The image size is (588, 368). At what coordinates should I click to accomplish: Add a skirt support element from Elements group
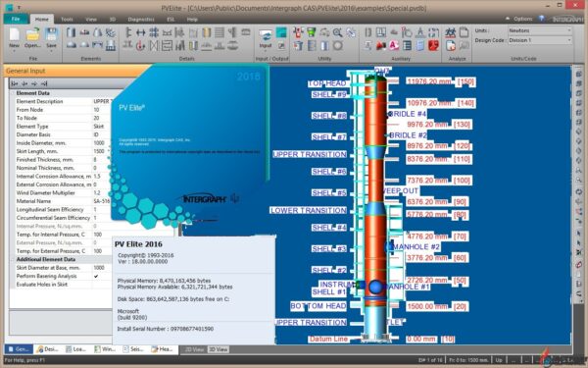click(110, 46)
